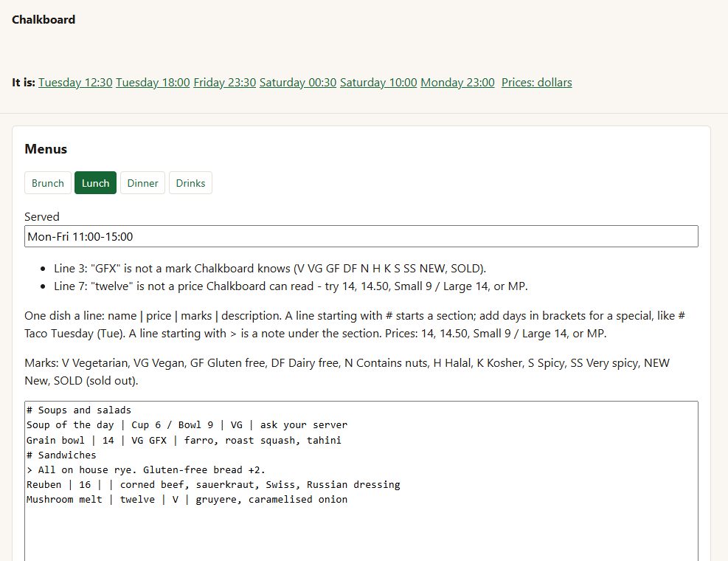This screenshot has width=728, height=561.
Task: Open the Drinks menu tab
Action: click(x=190, y=182)
